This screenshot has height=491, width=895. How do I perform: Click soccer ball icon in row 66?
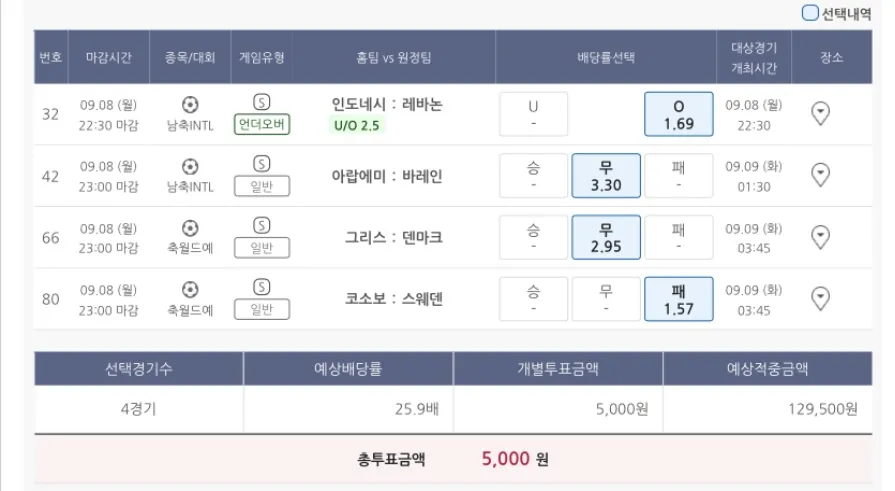click(x=190, y=227)
